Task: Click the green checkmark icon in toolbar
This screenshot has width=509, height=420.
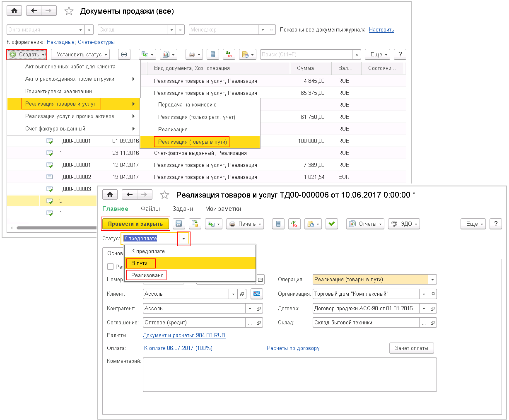Action: pos(331,224)
